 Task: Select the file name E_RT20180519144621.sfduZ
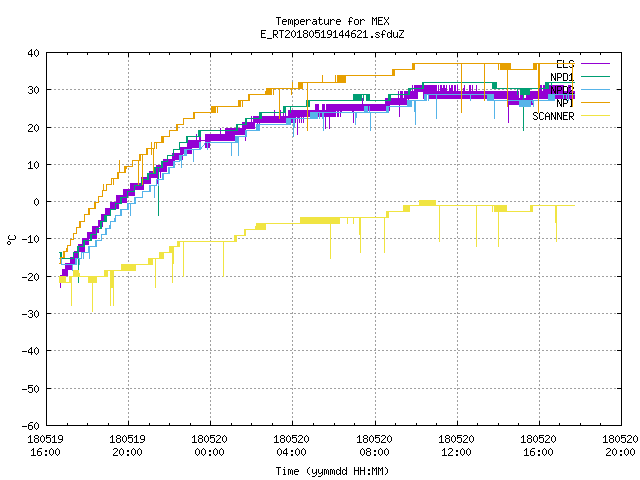332,34
